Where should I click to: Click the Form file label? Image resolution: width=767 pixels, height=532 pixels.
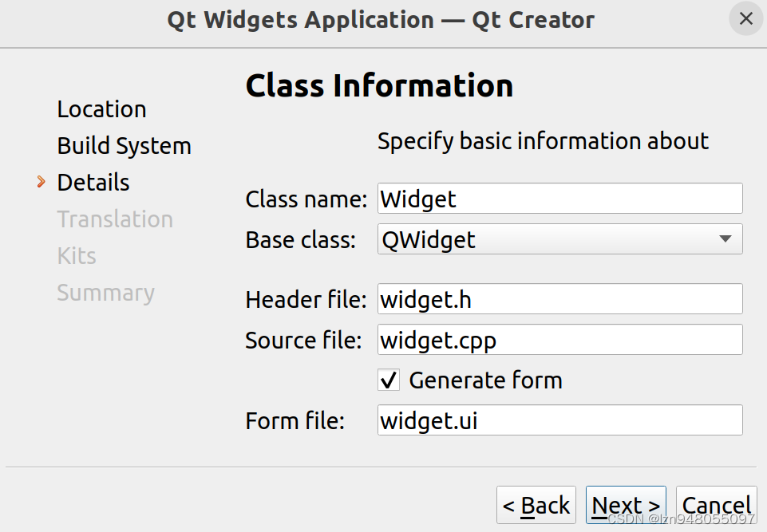295,421
